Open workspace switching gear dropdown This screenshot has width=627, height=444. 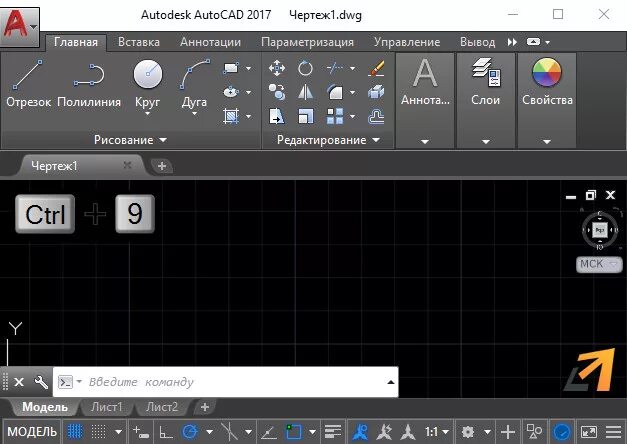[487, 432]
